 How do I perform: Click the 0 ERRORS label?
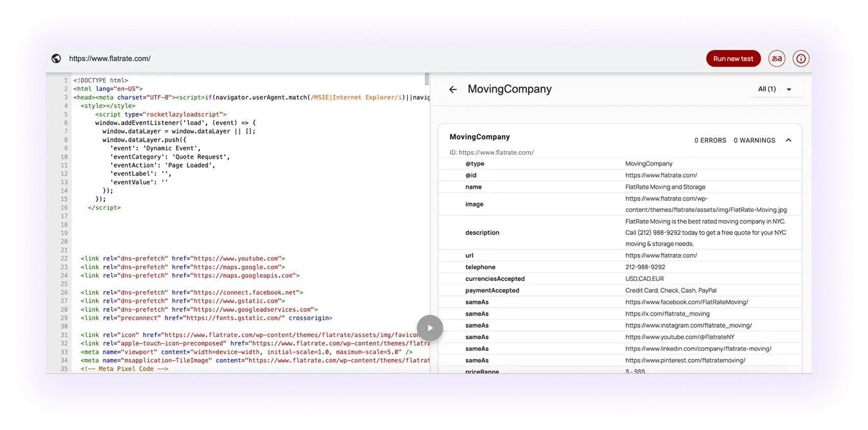(x=710, y=140)
